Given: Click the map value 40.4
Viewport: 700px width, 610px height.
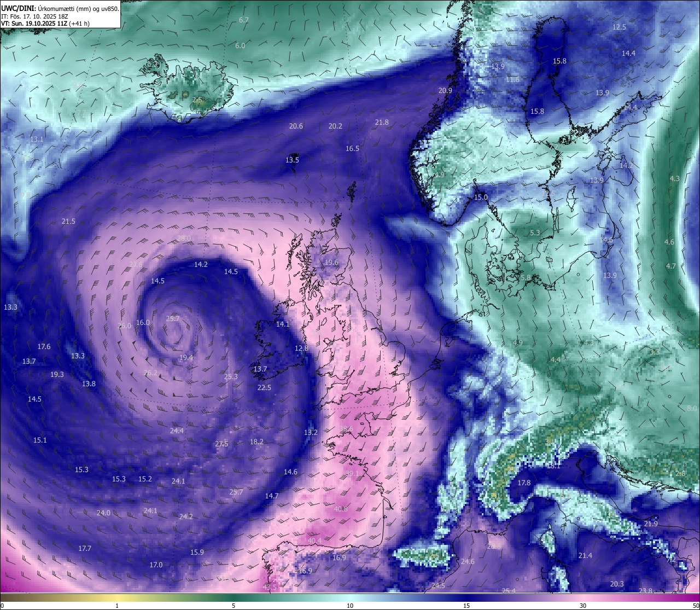Looking at the screenshot, I should pos(314,541).
